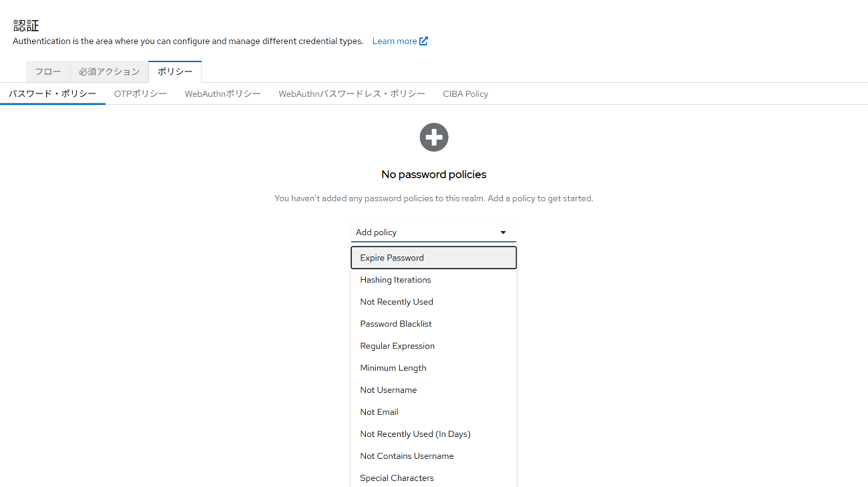This screenshot has width=868, height=487.
Task: Add the Minimum Length policy
Action: coord(393,368)
